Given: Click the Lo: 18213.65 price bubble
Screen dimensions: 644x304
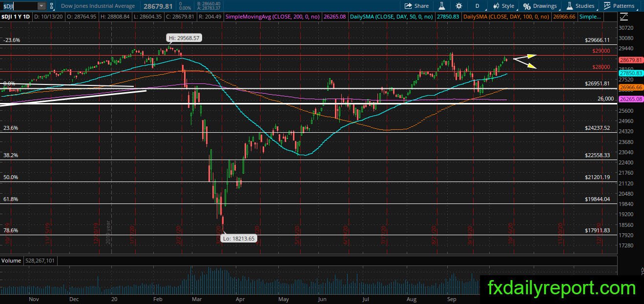Looking at the screenshot, I should (239, 239).
